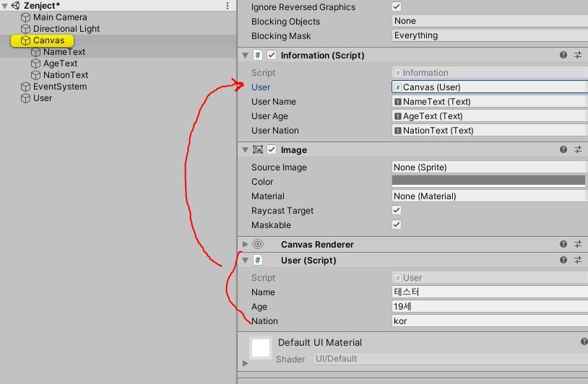This screenshot has height=384, width=588.
Task: Open presets for Information (Script) component
Action: [x=578, y=55]
